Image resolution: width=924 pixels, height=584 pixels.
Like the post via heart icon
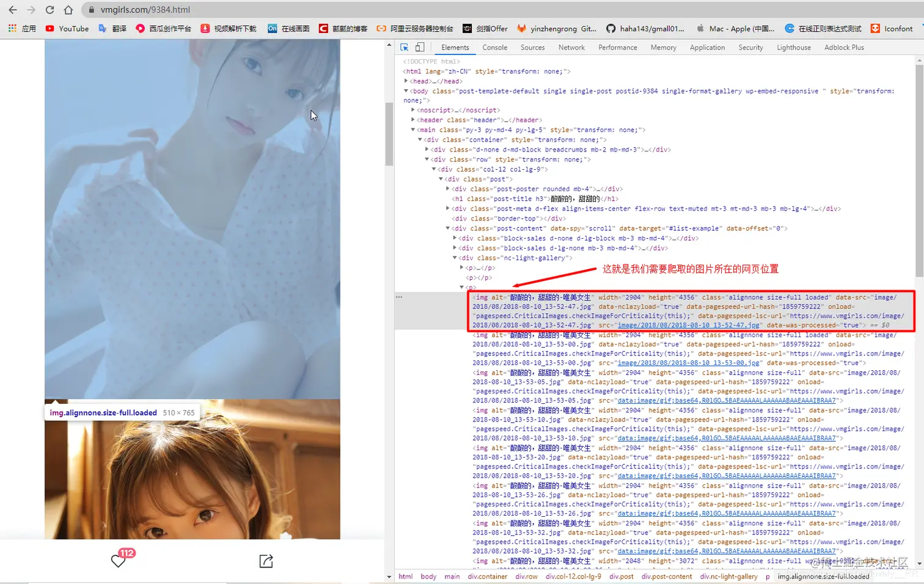pos(119,560)
